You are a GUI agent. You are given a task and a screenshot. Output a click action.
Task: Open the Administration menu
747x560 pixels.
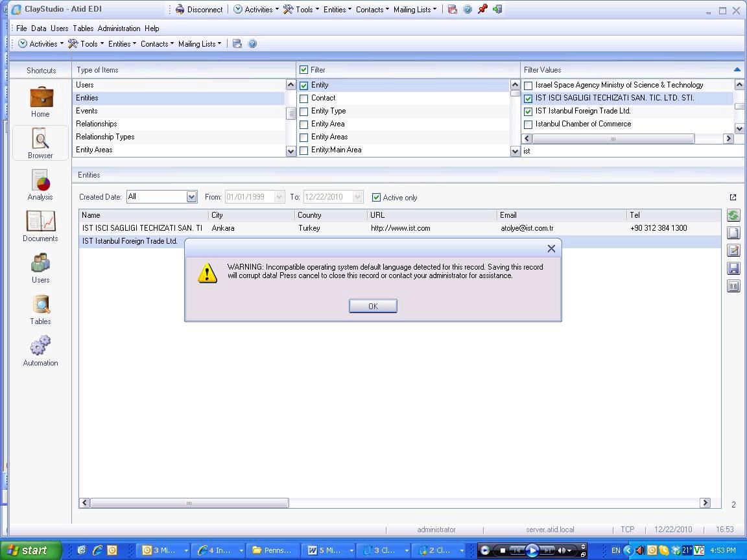(119, 29)
